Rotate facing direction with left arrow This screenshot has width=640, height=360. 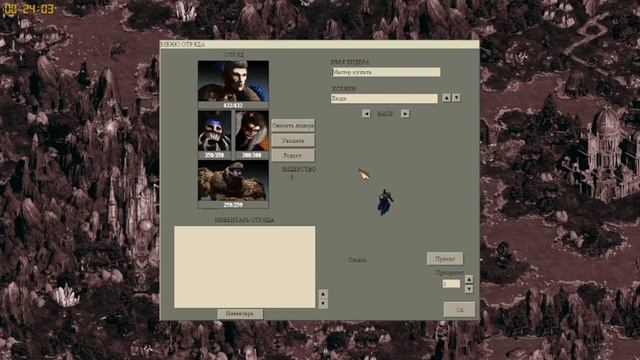click(367, 114)
